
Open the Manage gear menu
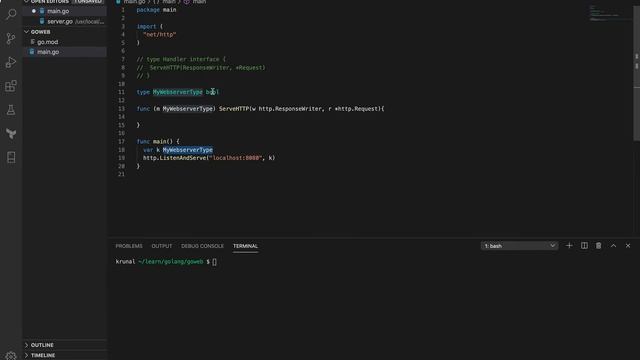click(x=11, y=356)
